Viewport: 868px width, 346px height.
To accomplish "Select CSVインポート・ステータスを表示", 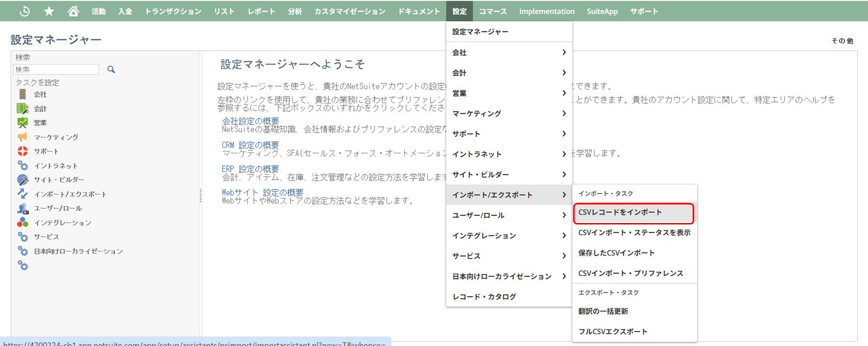I will click(634, 233).
